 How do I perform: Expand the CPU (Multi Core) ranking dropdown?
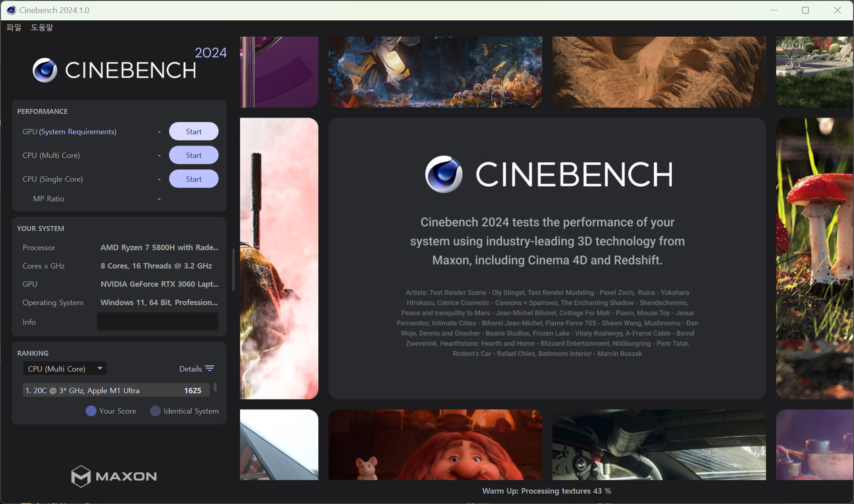(65, 368)
